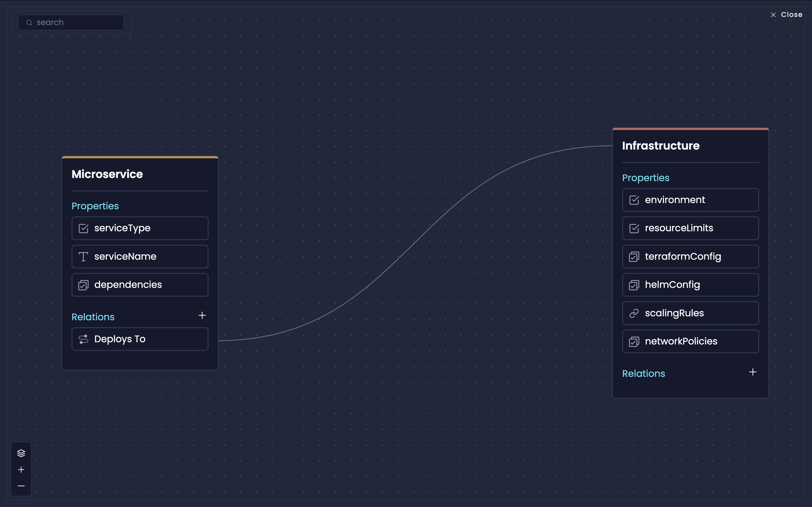
Task: Click the Close button
Action: pyautogui.click(x=787, y=15)
